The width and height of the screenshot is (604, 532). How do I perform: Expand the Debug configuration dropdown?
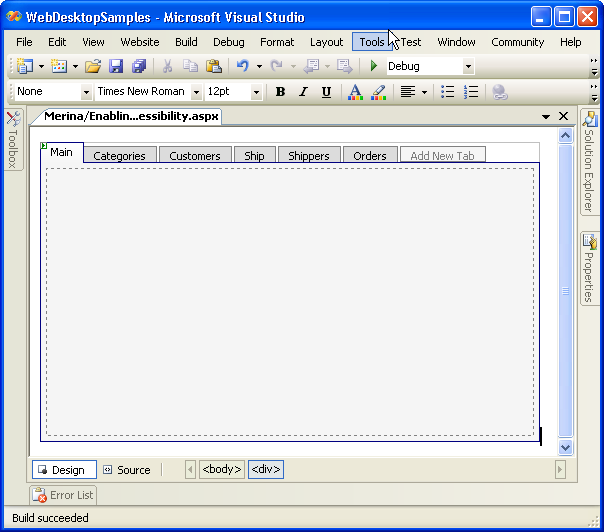pos(467,66)
